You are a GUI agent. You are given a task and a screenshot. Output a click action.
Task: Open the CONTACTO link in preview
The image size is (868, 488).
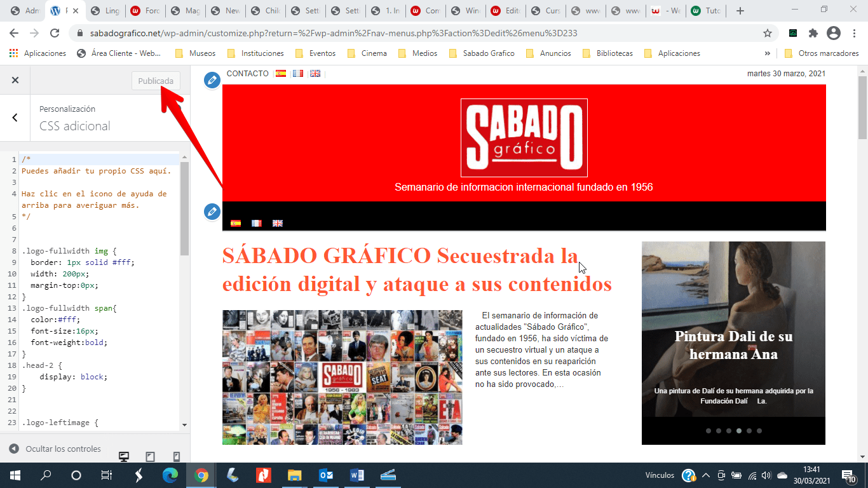pos(247,74)
